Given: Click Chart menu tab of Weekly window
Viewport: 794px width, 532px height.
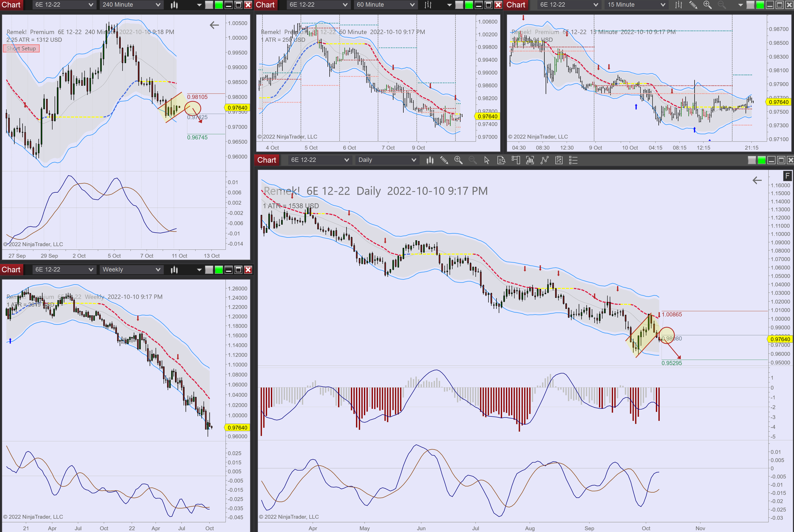Looking at the screenshot, I should coord(11,270).
